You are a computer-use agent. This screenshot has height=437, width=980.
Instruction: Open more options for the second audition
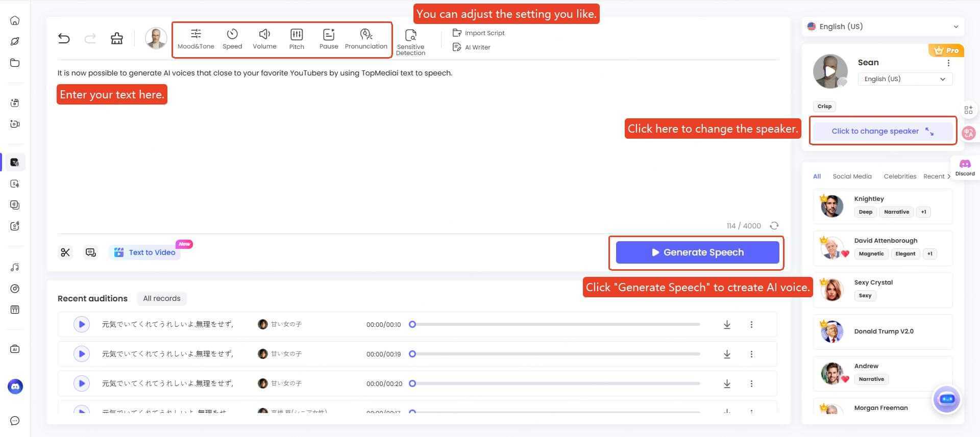(x=751, y=354)
